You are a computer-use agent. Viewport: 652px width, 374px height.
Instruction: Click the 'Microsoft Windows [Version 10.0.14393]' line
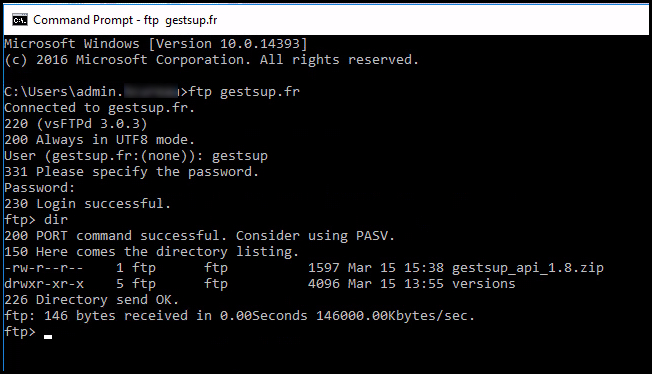click(156, 44)
